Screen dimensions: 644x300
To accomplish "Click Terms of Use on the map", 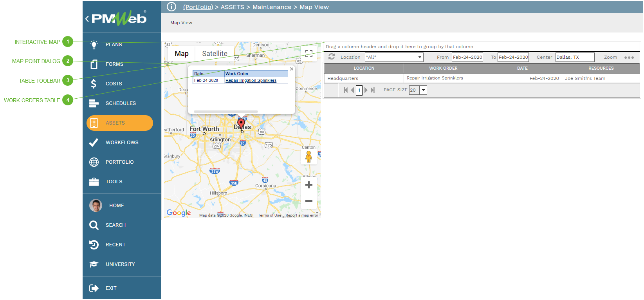I will click(269, 215).
